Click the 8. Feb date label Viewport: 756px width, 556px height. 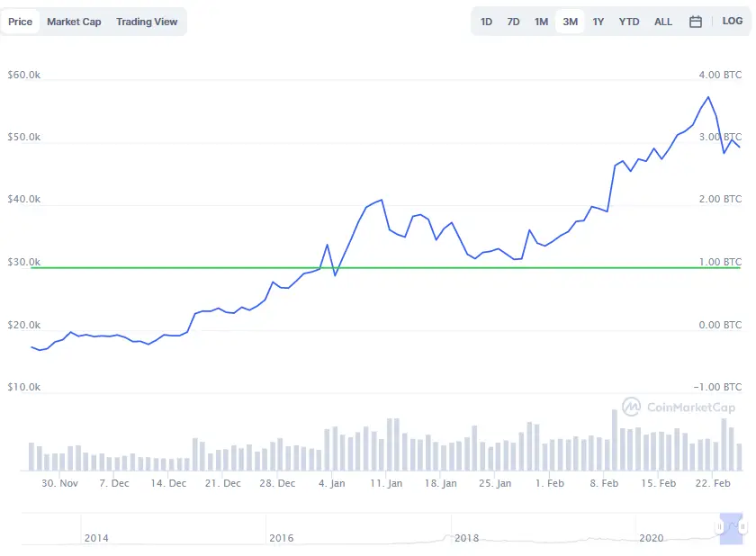(x=604, y=483)
